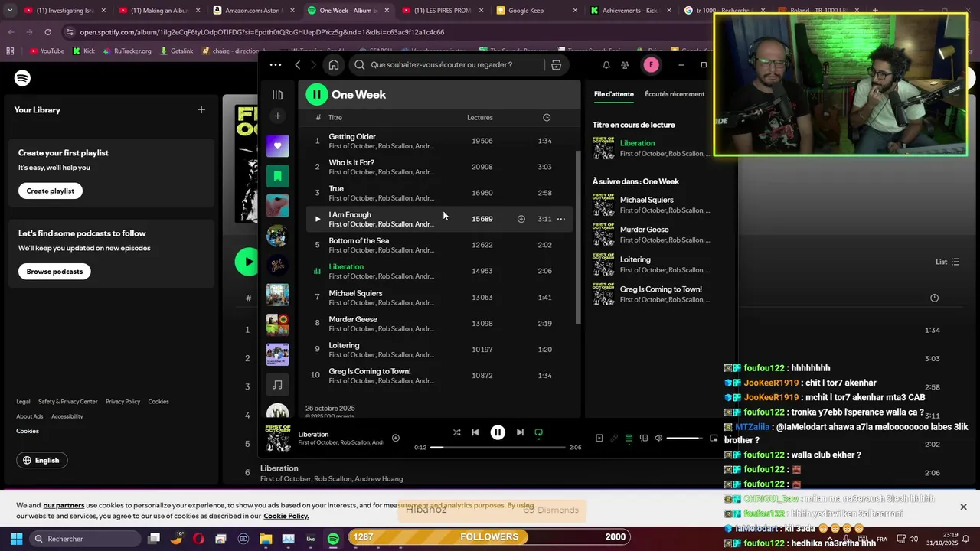Adjust the volume slider
The image size is (980, 551).
click(684, 439)
